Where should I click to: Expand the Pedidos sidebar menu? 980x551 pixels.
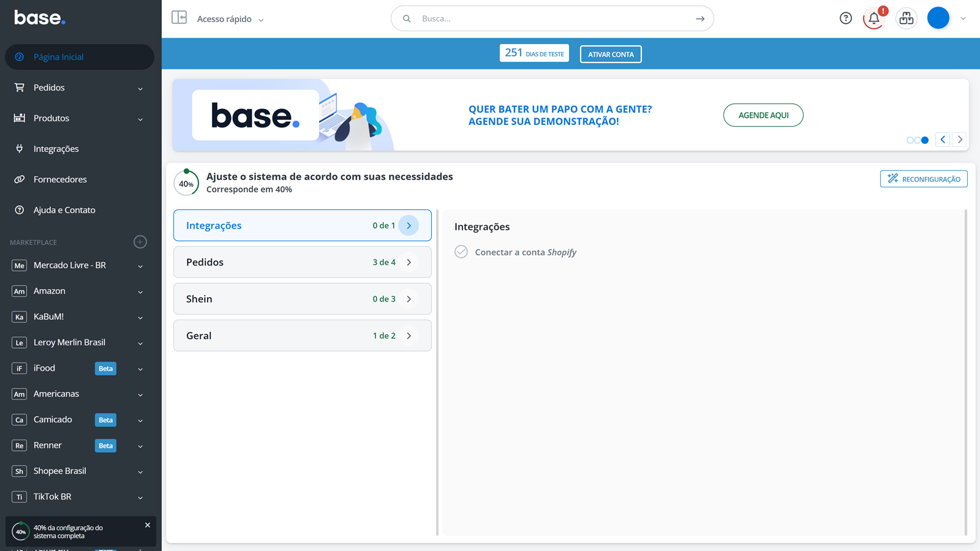pos(140,89)
